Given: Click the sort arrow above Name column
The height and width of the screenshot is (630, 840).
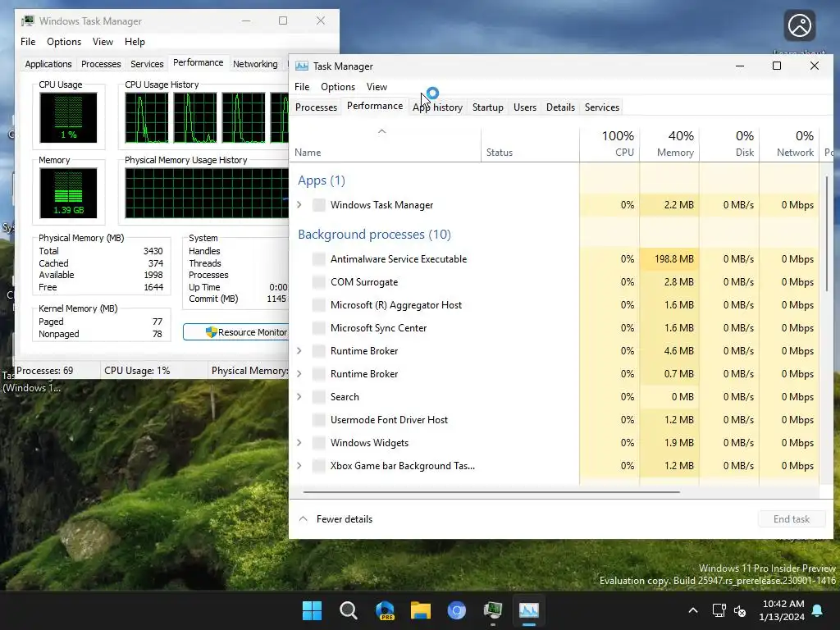Looking at the screenshot, I should pyautogui.click(x=382, y=131).
